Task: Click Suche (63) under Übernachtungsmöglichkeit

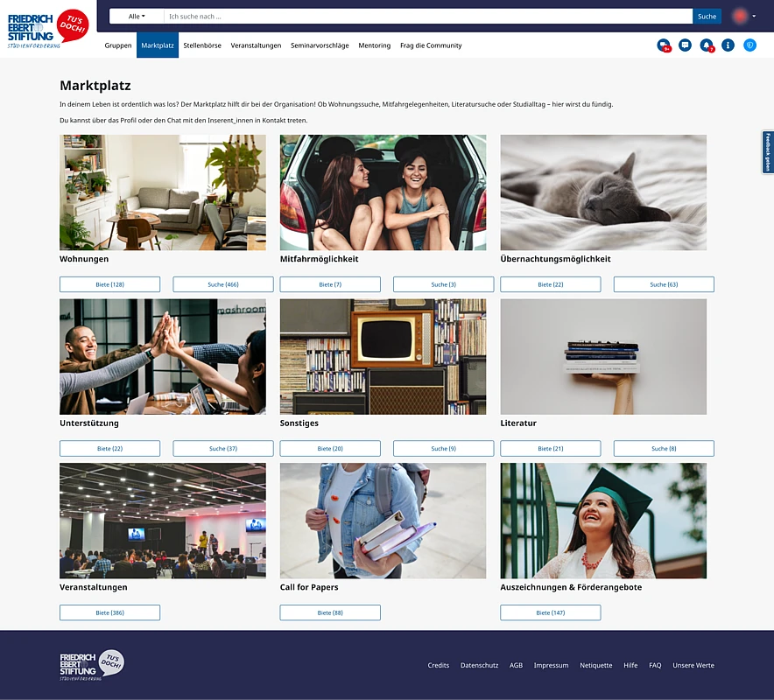Action: pos(664,284)
